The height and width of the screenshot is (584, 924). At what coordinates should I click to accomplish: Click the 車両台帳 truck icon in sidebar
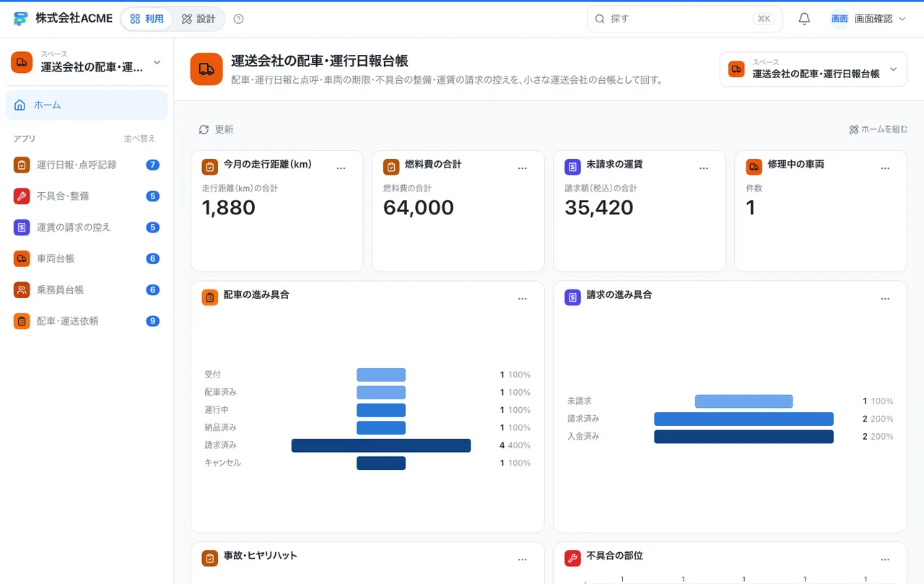22,258
